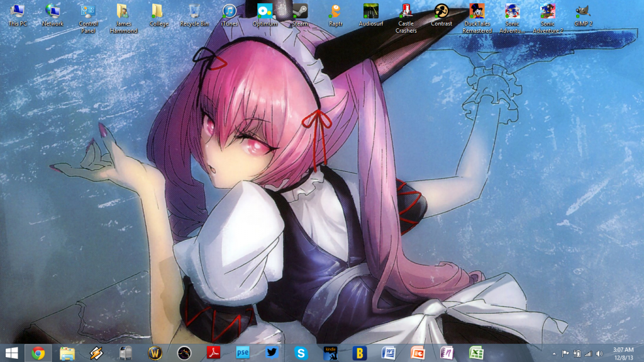Screen dimensions: 644x362
Task: Launch the Audiosurf game shortcut
Action: [370, 15]
